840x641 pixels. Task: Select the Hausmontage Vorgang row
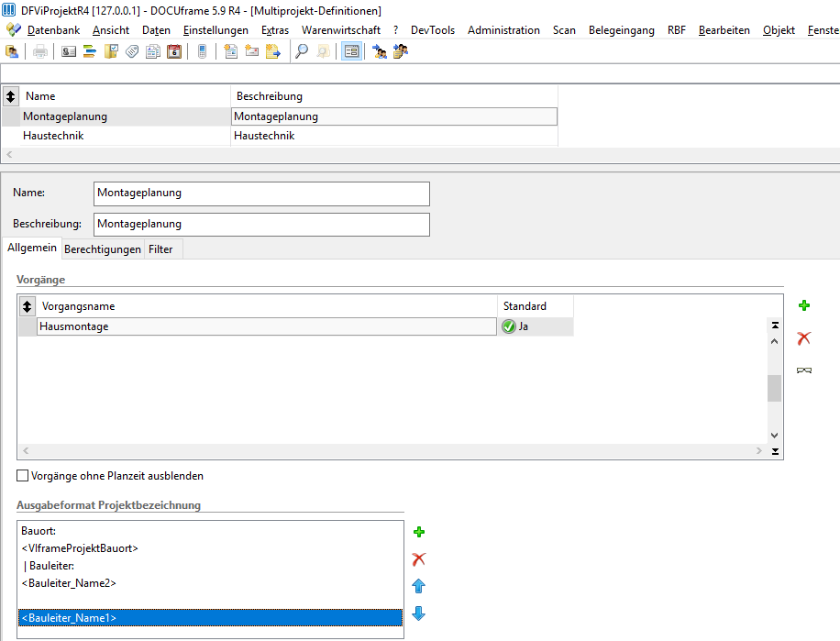click(x=267, y=326)
